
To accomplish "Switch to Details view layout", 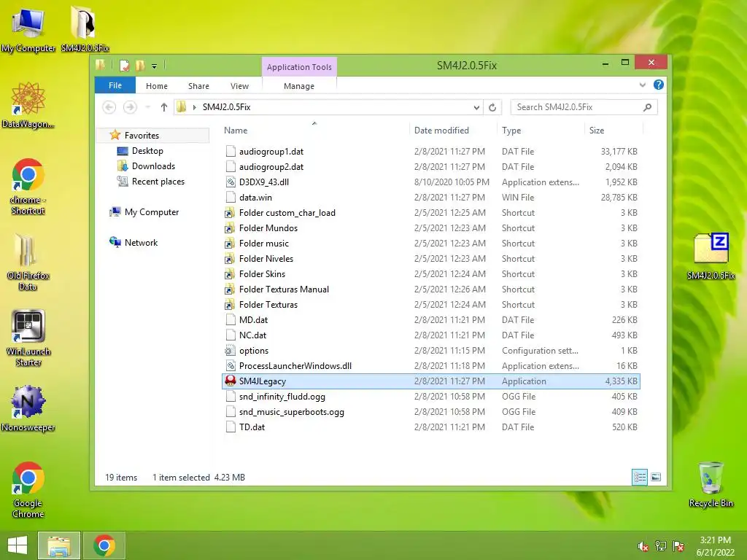I will click(639, 477).
